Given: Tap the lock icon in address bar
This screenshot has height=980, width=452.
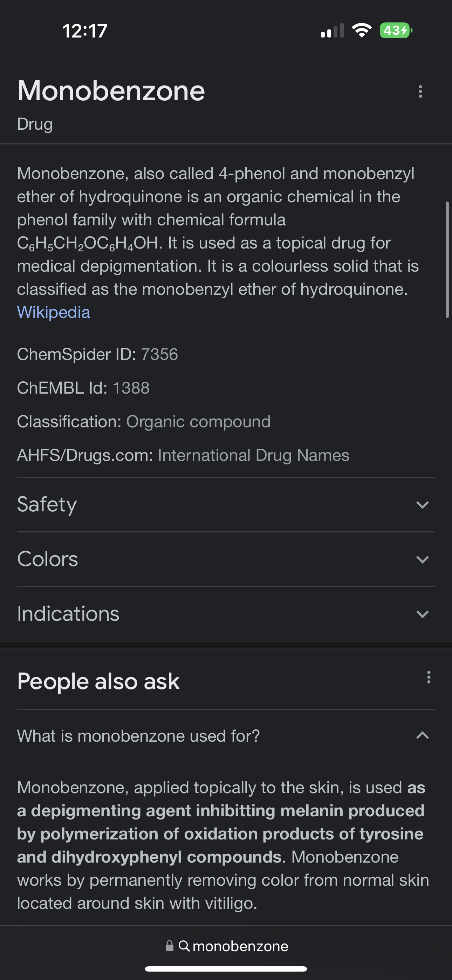Looking at the screenshot, I should click(170, 946).
